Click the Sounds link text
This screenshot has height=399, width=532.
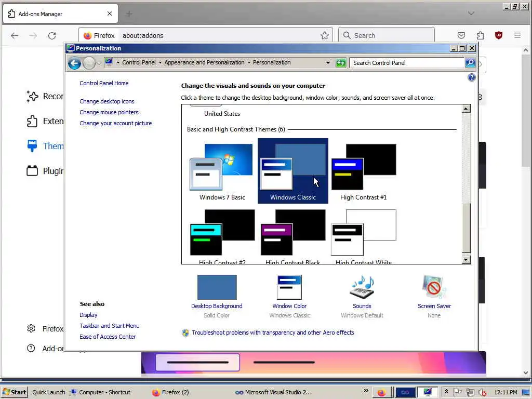tap(362, 306)
